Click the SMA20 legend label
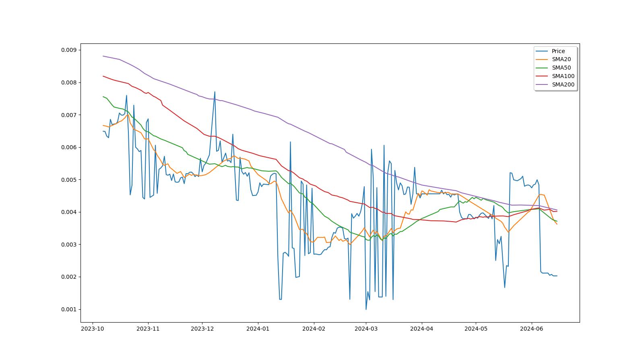 click(x=561, y=60)
